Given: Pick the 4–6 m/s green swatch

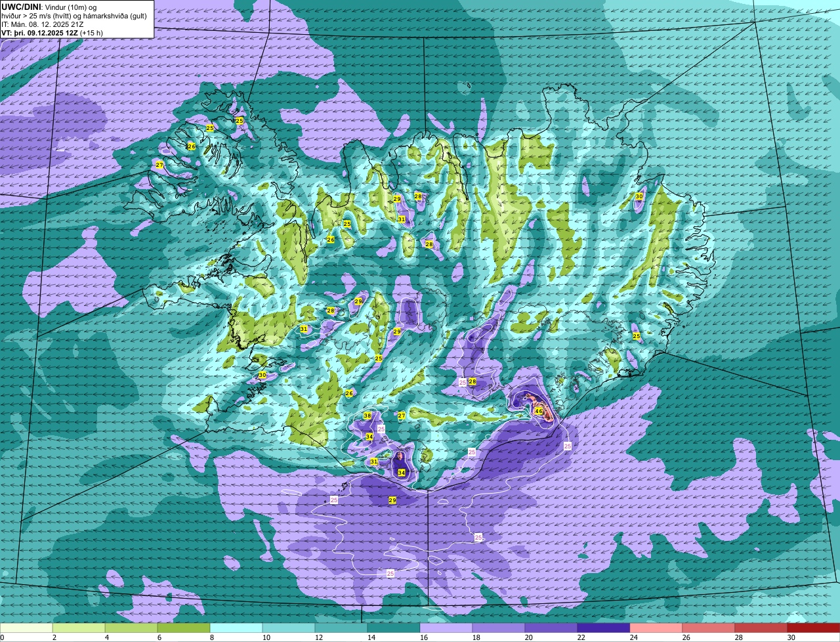Looking at the screenshot, I should click(131, 628).
